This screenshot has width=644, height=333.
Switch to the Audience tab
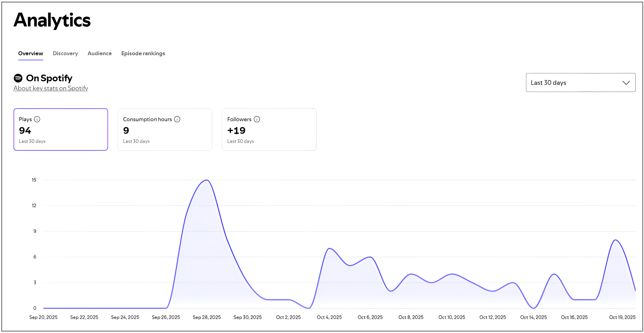point(99,53)
